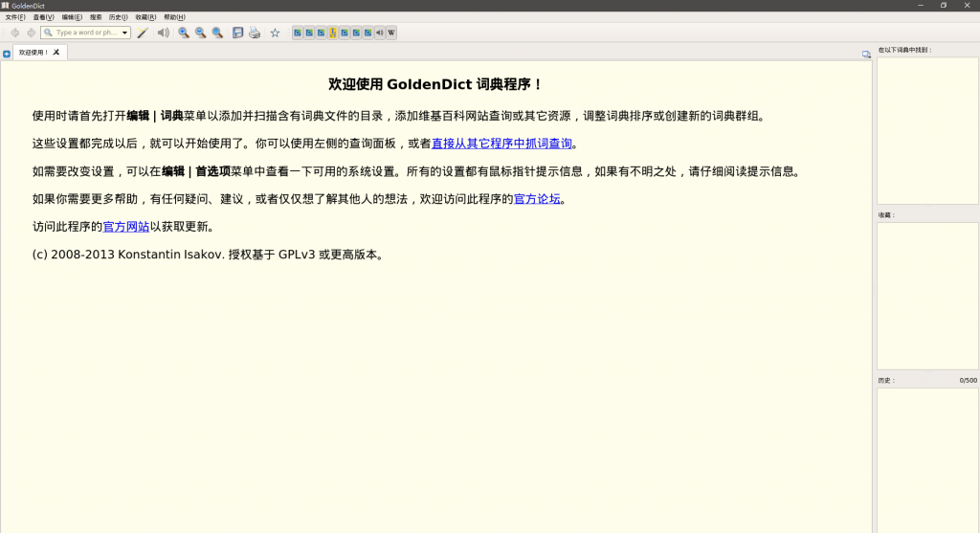Save the article with the floppy disk icon
980x533 pixels.
click(x=237, y=33)
